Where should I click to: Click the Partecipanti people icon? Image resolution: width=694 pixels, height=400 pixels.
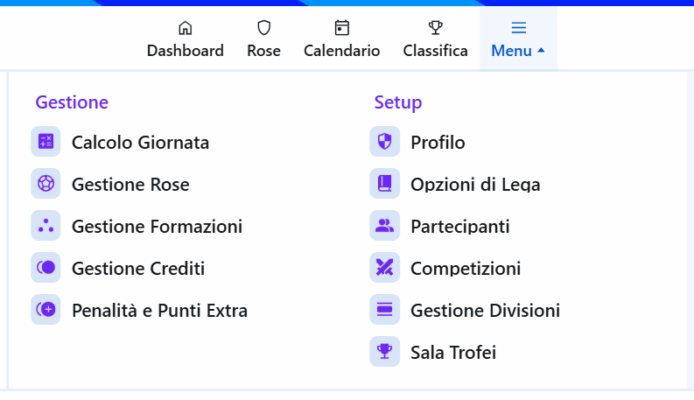(x=385, y=226)
